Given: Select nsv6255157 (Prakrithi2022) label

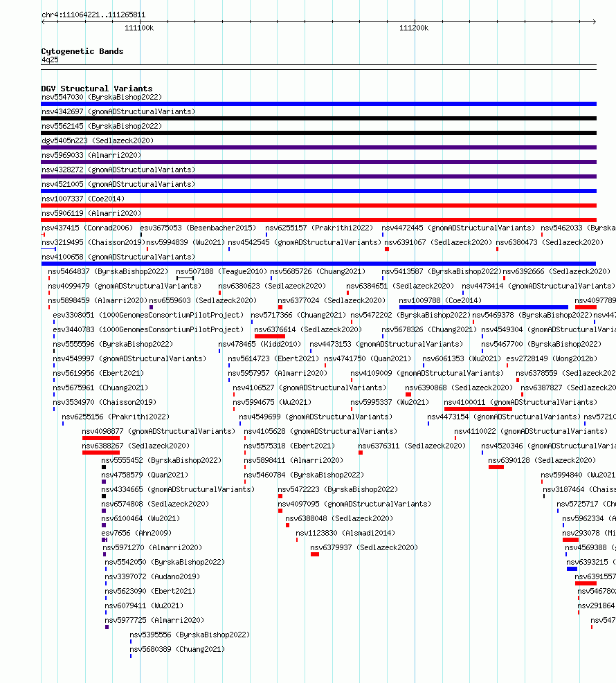Looking at the screenshot, I should [319, 228].
